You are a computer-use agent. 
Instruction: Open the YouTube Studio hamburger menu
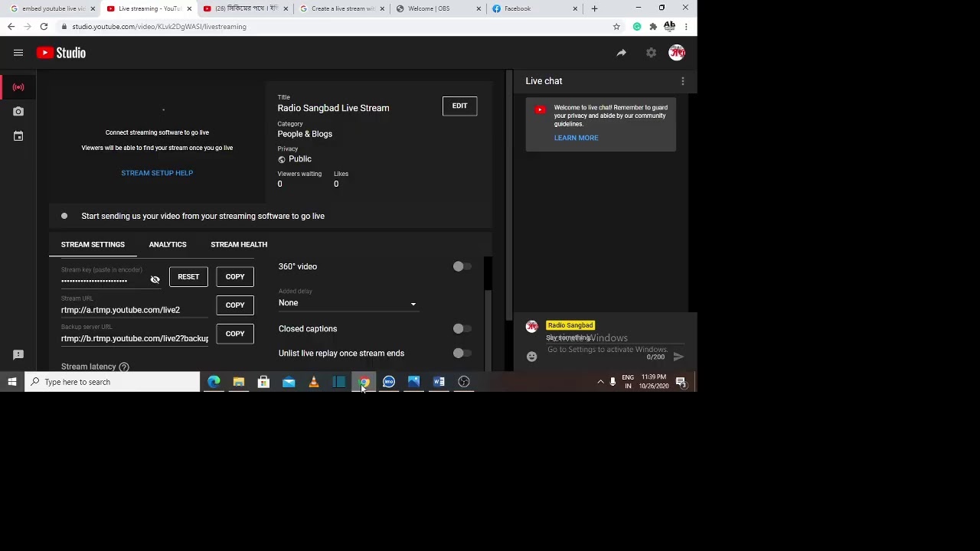click(18, 53)
